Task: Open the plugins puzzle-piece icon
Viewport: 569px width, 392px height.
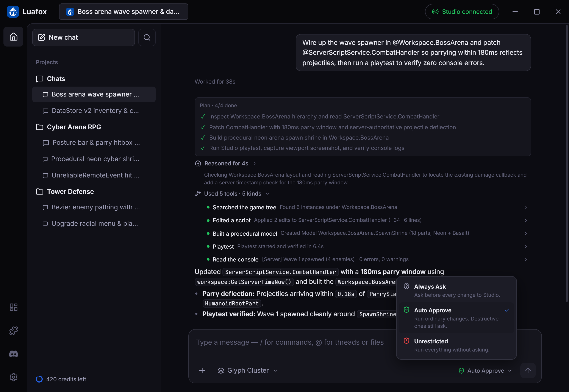Action: (x=14, y=331)
